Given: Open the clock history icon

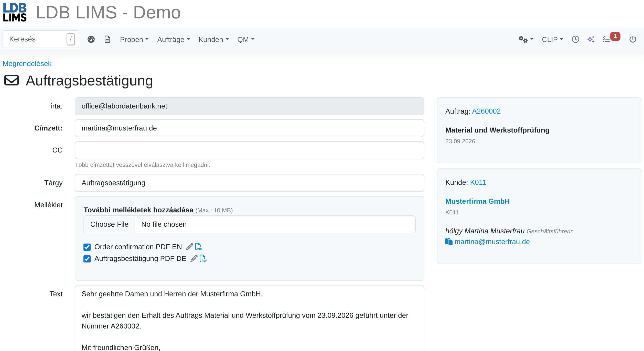Looking at the screenshot, I should [575, 39].
